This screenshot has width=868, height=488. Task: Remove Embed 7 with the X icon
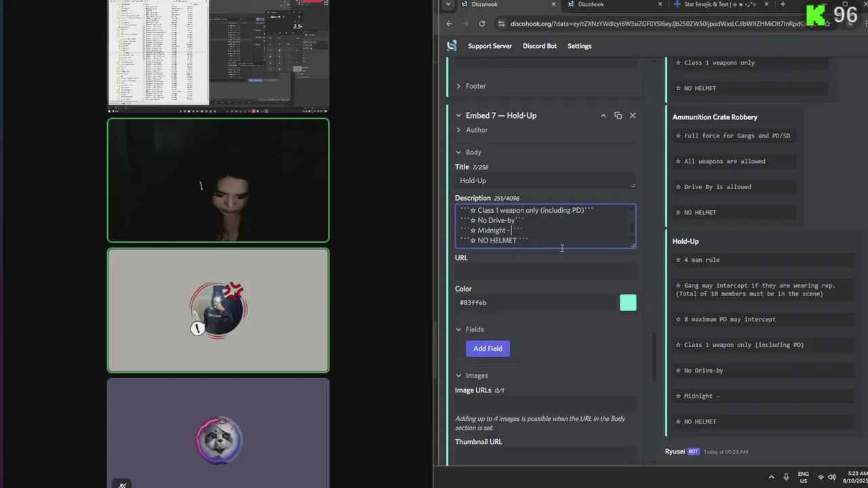[633, 116]
